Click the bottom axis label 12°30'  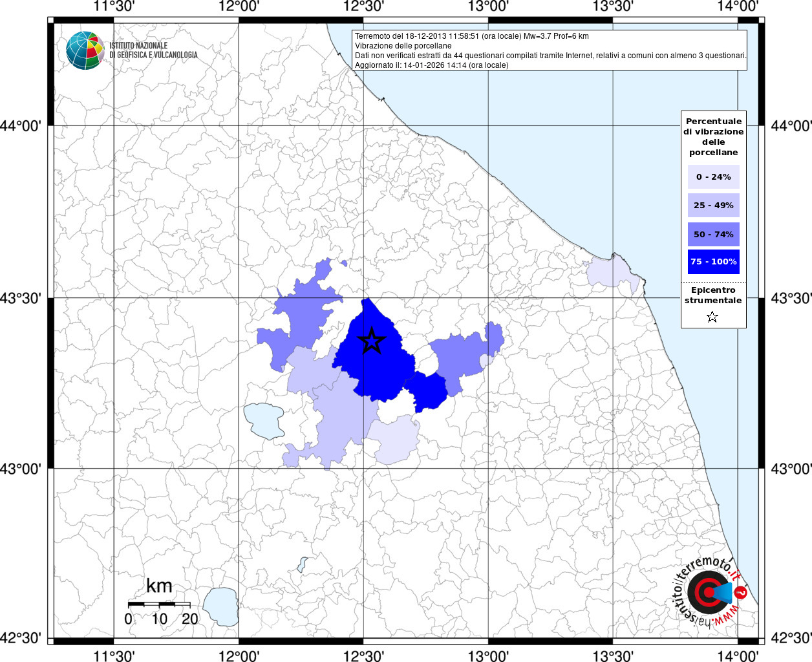(x=363, y=656)
